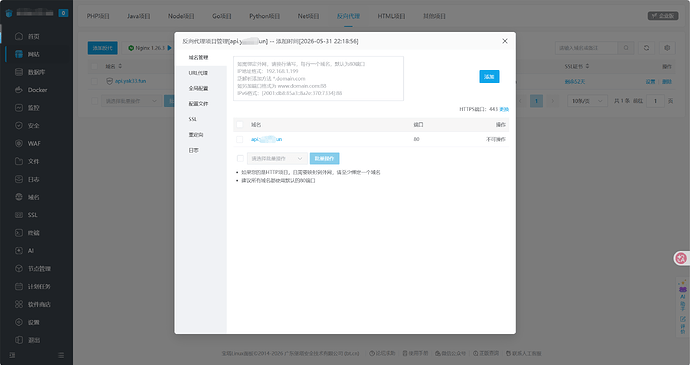
Task: Open the 设置 panel settings icon in sidebar
Action: pyautogui.click(x=19, y=322)
